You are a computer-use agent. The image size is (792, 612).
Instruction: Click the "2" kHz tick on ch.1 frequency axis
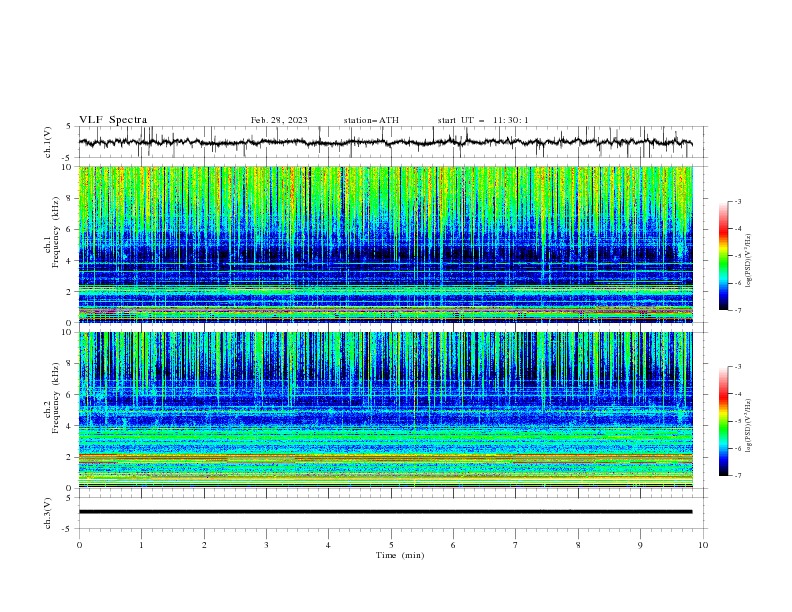coord(71,291)
